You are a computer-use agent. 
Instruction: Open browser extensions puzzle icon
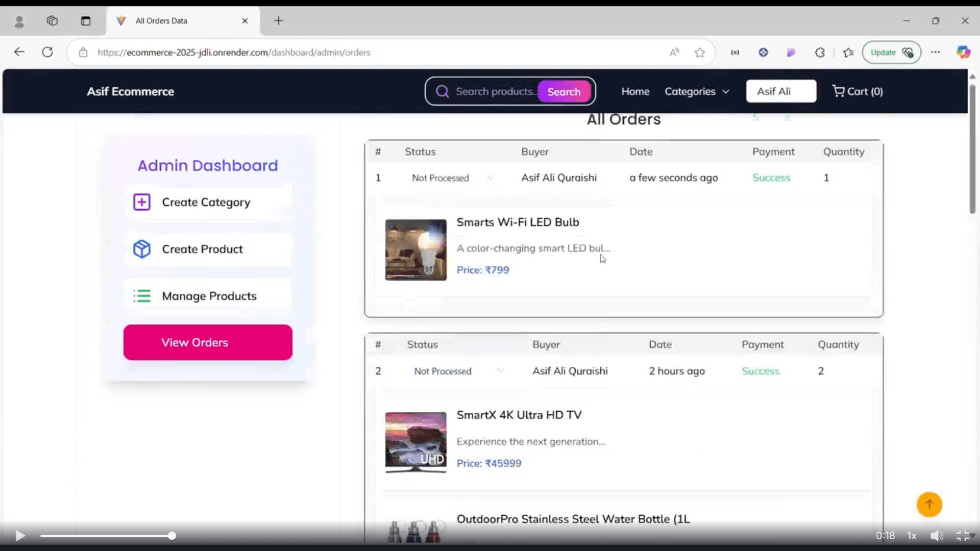[820, 52]
